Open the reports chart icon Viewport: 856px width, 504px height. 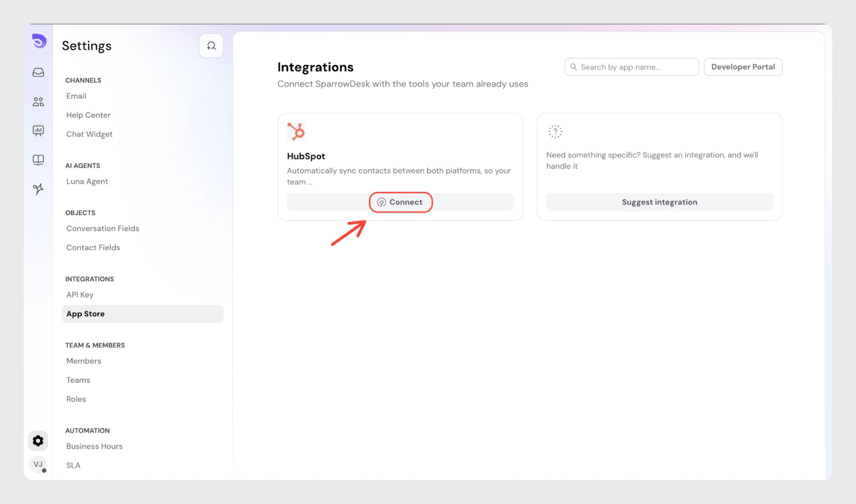tap(39, 131)
